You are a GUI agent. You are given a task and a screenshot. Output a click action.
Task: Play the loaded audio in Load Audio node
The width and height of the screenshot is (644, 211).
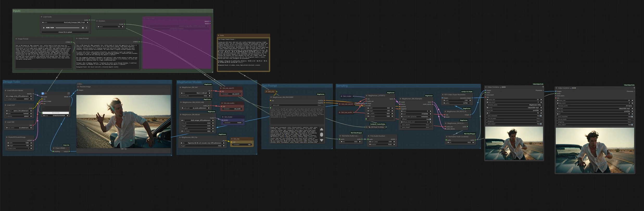[44, 28]
